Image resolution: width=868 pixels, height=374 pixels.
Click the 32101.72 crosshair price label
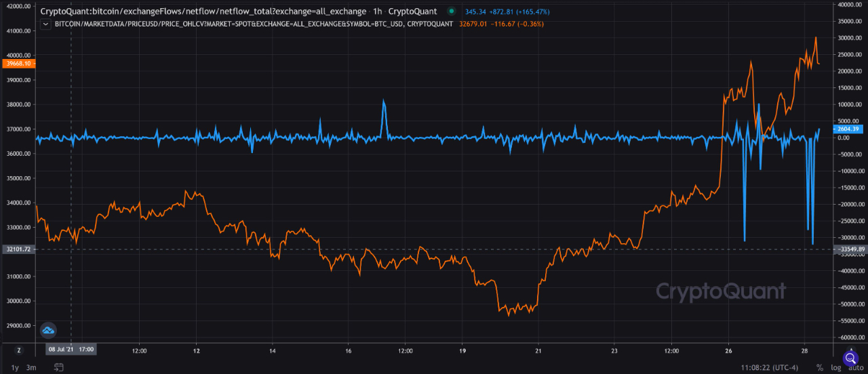click(x=18, y=249)
